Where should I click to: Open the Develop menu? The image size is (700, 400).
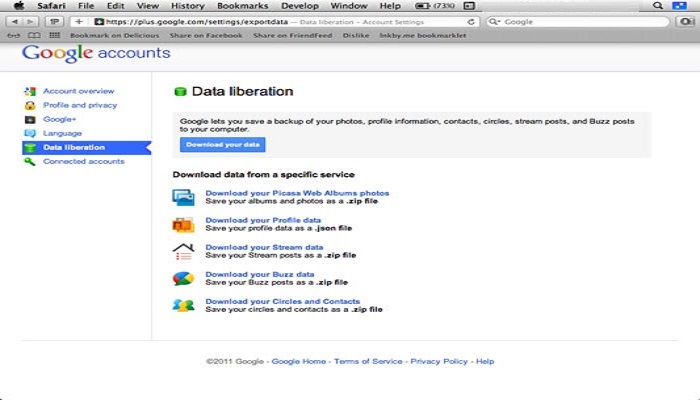[300, 6]
